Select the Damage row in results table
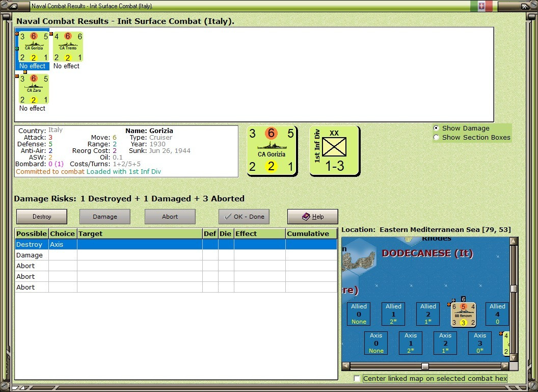538x392 pixels. click(x=176, y=255)
